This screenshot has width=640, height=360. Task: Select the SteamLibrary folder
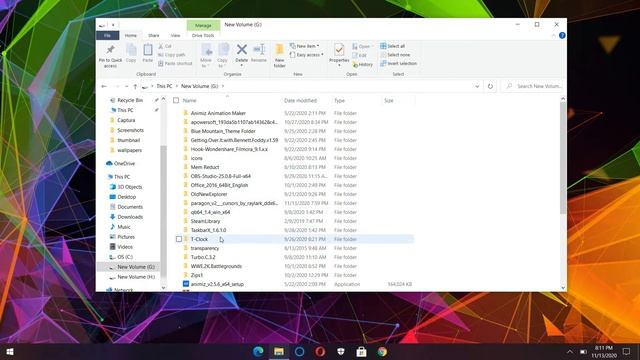point(205,221)
